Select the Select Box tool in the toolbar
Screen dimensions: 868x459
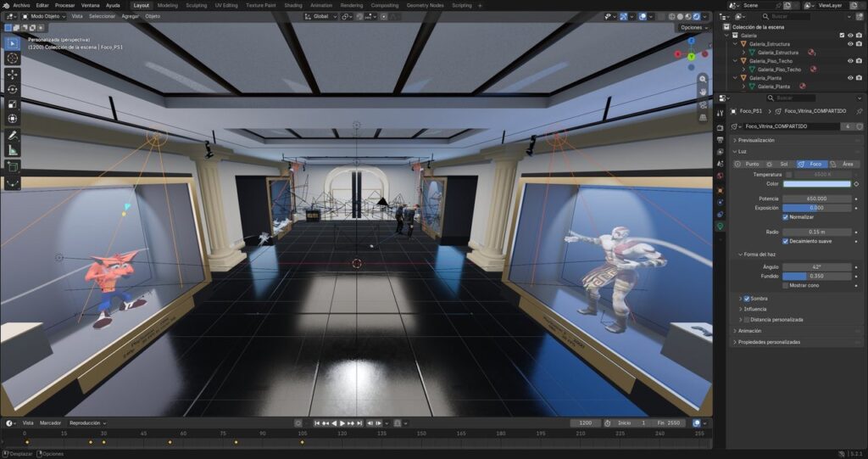(x=12, y=42)
